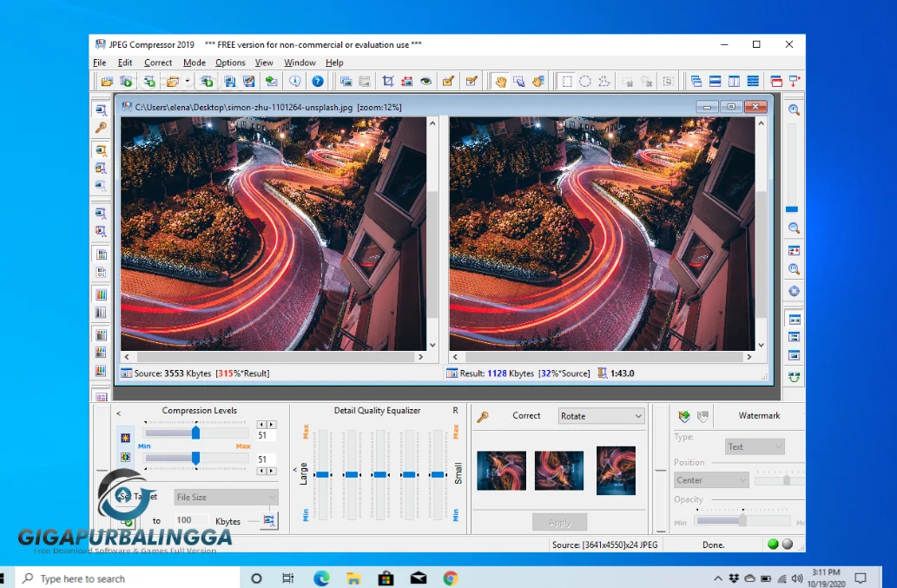
Task: Open the watermark Type Text dropdown
Action: [x=755, y=446]
